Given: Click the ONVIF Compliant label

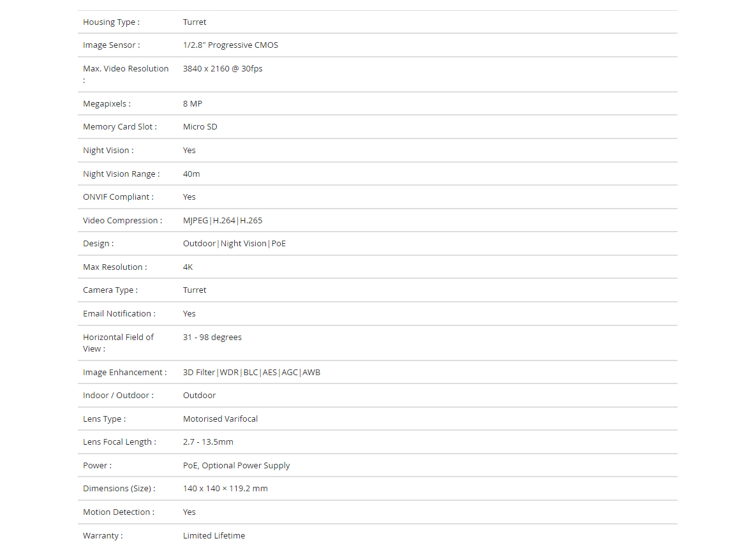Looking at the screenshot, I should (x=118, y=197).
